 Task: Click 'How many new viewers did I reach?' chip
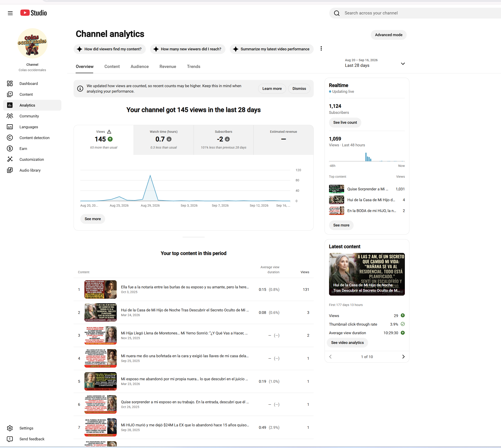188,49
